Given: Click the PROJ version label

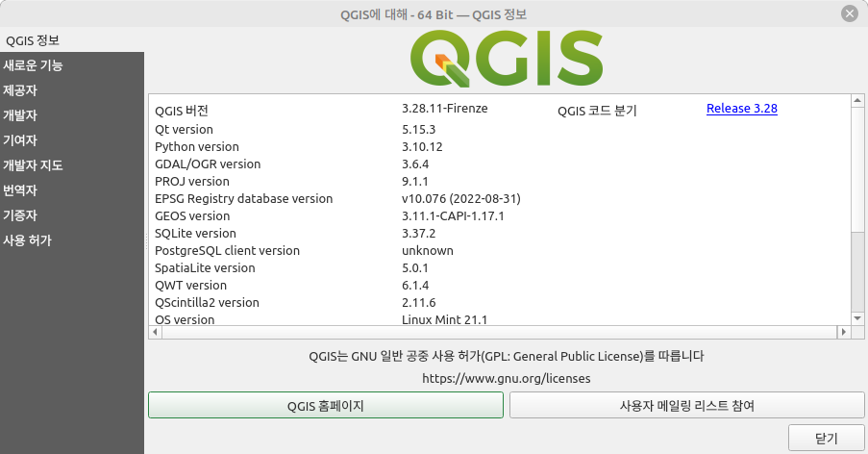Looking at the screenshot, I should (192, 181).
